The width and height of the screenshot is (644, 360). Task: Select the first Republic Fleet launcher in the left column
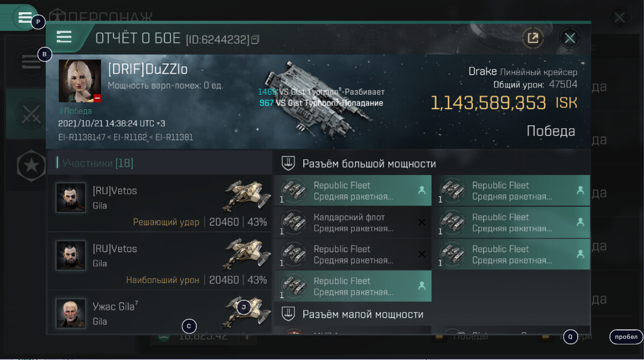pos(353,191)
